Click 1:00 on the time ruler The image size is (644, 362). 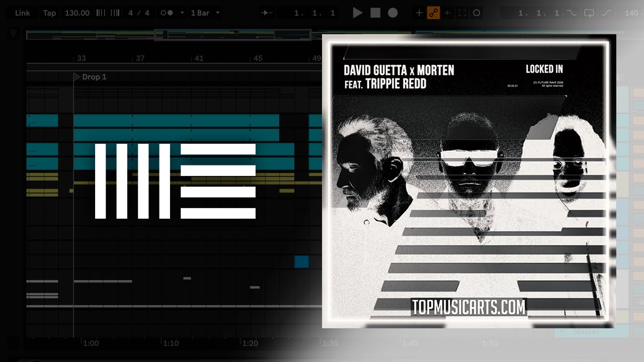(x=91, y=343)
